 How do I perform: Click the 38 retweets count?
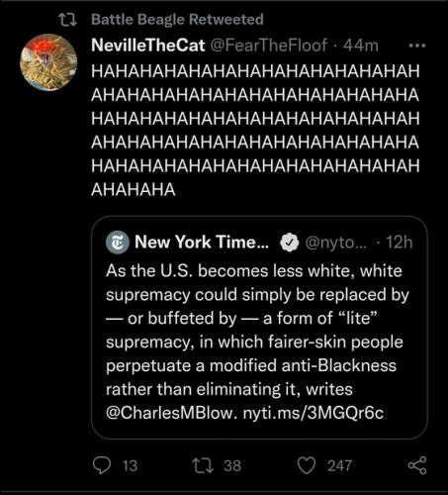[232, 465]
